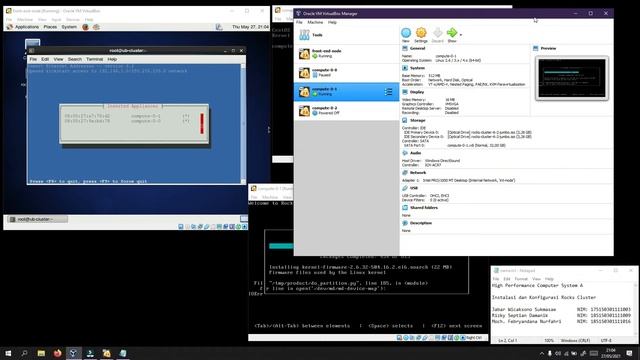Click the root@ub-cluster taskbar button in guest
Screen dimensions: 640x360
(x=37, y=219)
